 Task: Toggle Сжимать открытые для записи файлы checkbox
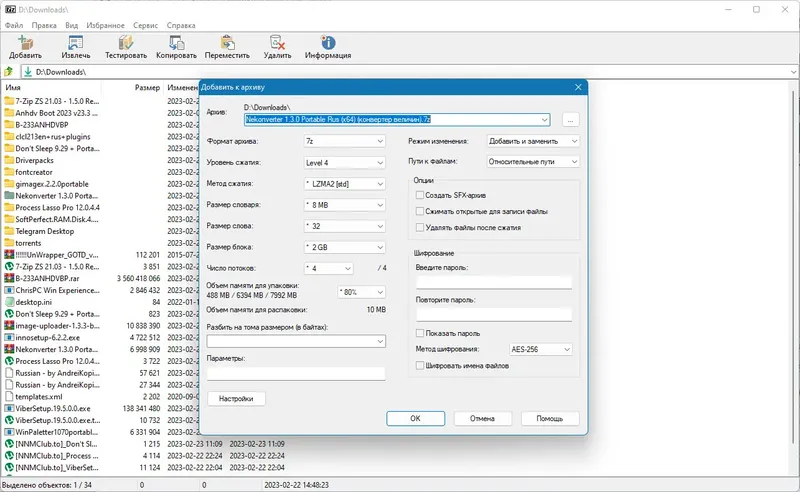click(419, 211)
